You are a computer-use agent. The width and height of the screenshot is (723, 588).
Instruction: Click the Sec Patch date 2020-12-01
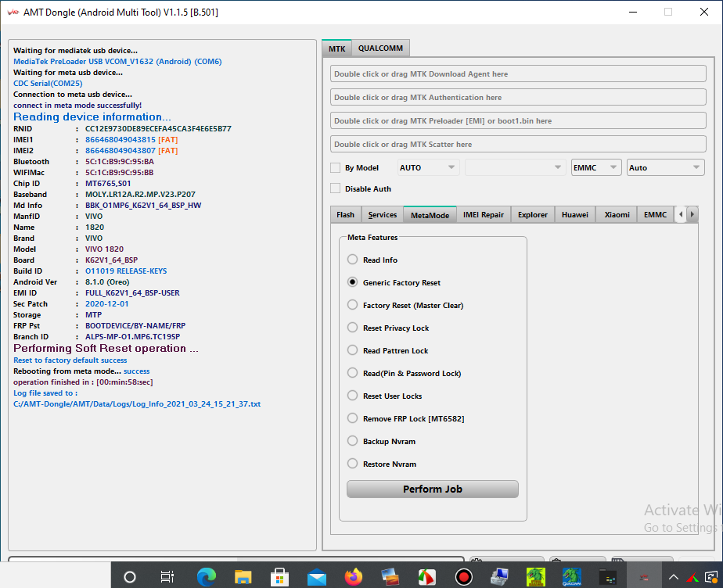pyautogui.click(x=107, y=303)
